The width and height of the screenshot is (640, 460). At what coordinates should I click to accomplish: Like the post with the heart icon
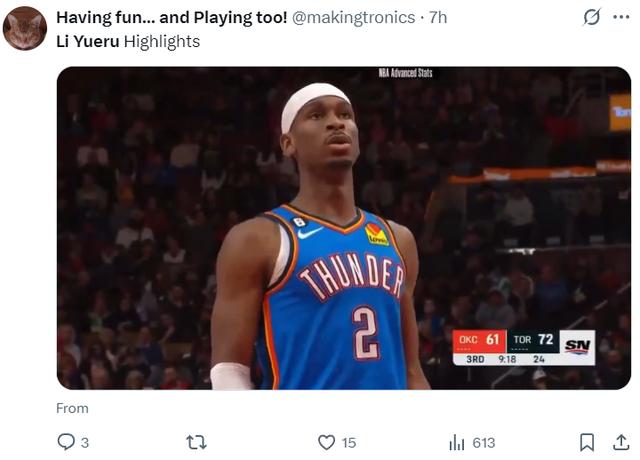click(x=326, y=442)
